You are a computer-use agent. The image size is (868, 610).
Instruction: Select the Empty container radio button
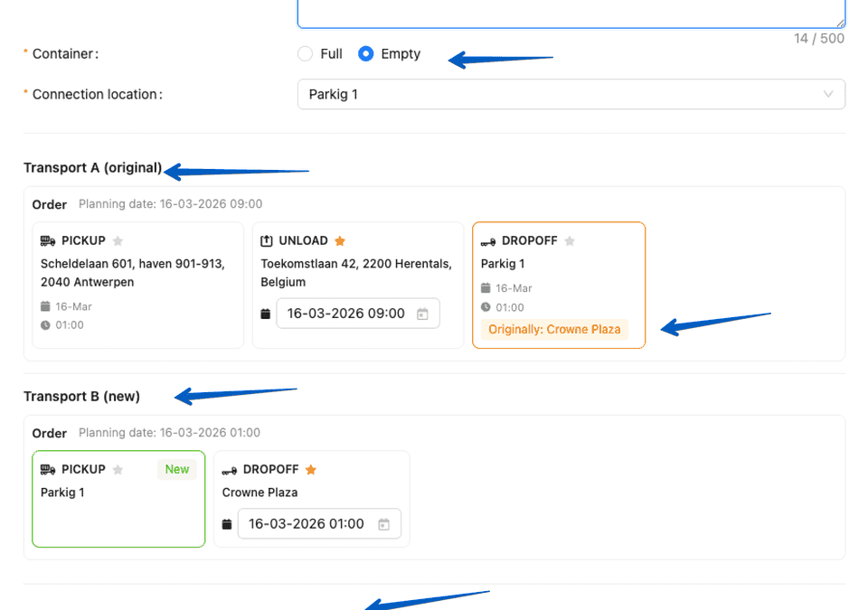(x=365, y=53)
